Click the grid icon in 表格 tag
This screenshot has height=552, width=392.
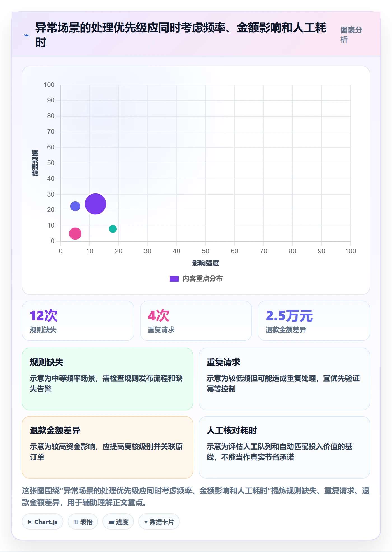click(76, 522)
